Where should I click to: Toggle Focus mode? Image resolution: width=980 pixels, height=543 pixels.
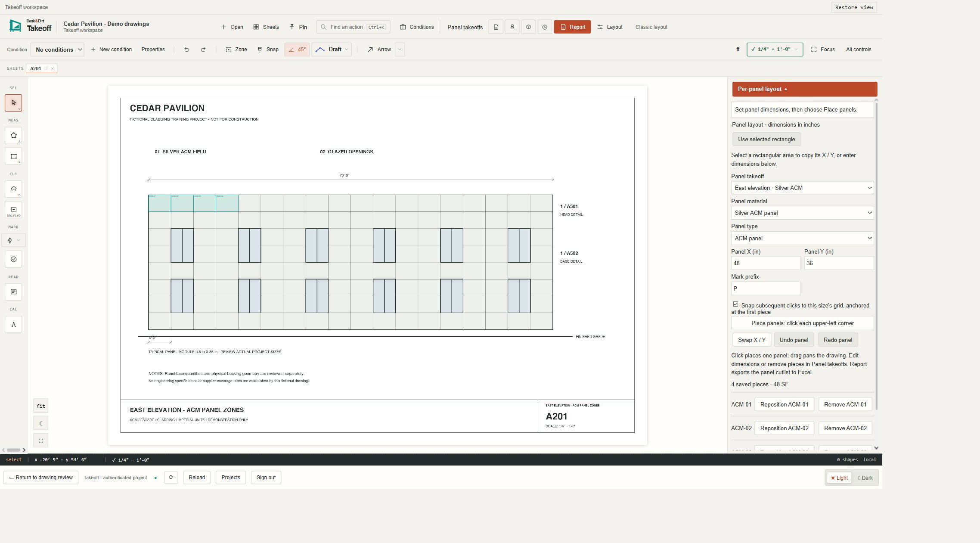click(823, 50)
